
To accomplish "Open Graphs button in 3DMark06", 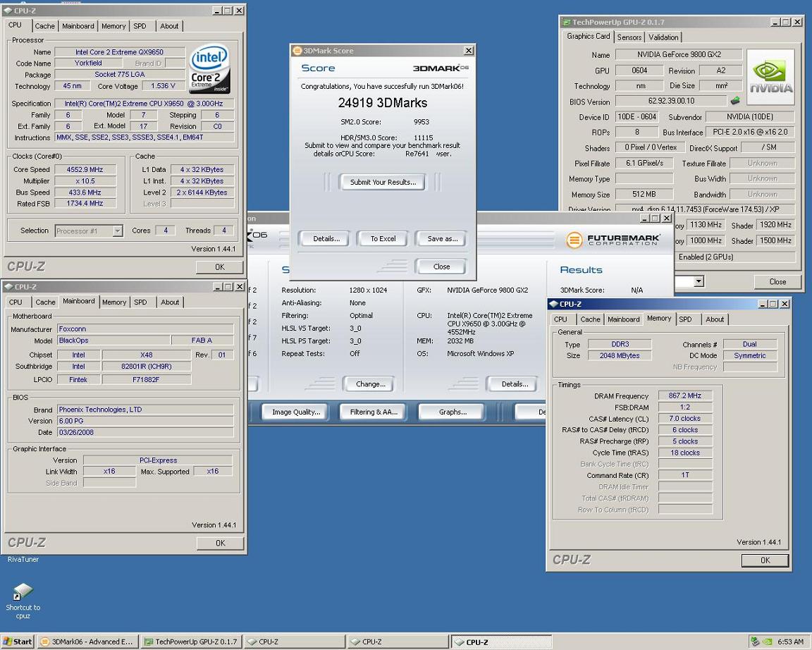I will 453,412.
